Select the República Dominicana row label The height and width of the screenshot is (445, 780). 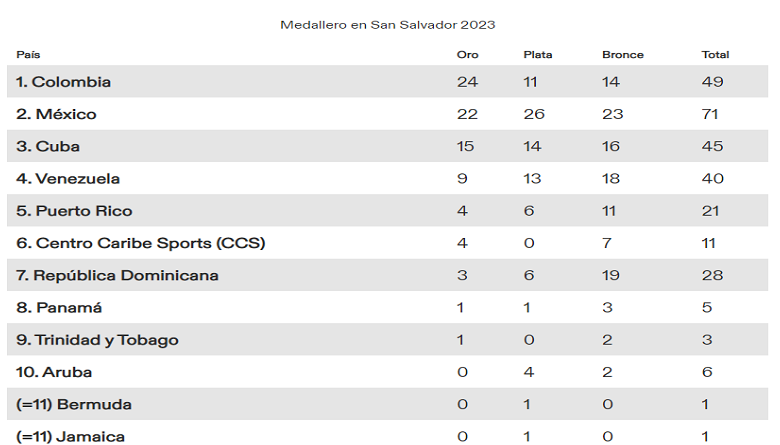click(x=117, y=275)
